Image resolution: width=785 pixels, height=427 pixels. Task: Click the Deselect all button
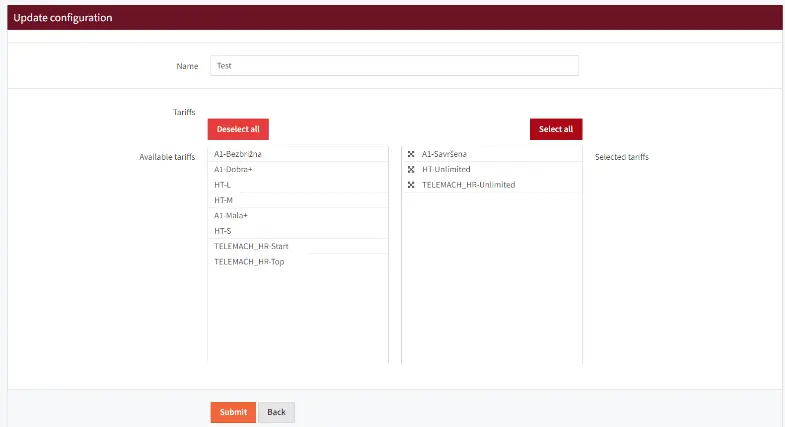(x=238, y=129)
